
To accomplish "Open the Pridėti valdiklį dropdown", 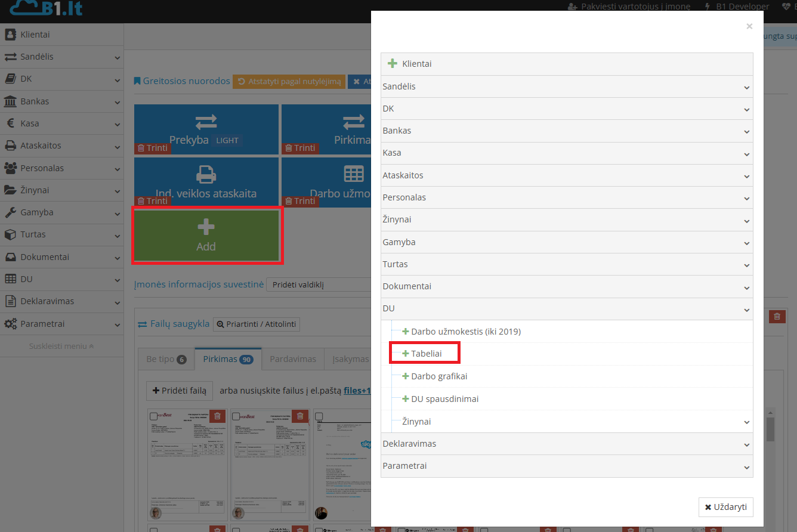I will pos(319,285).
